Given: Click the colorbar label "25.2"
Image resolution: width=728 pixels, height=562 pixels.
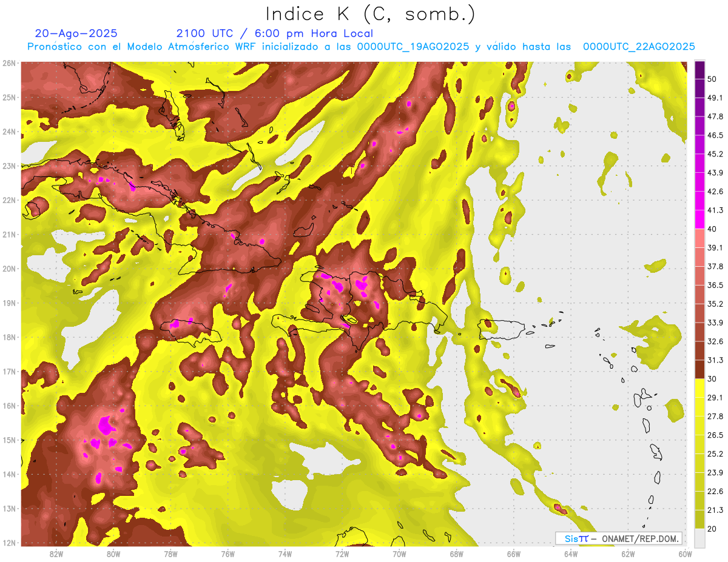Looking at the screenshot, I should point(715,454).
